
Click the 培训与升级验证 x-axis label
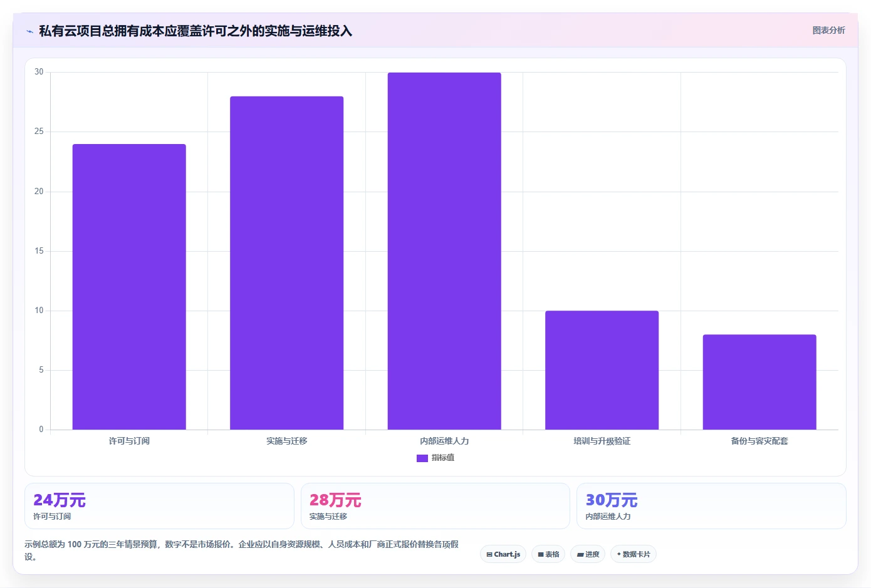pos(602,441)
